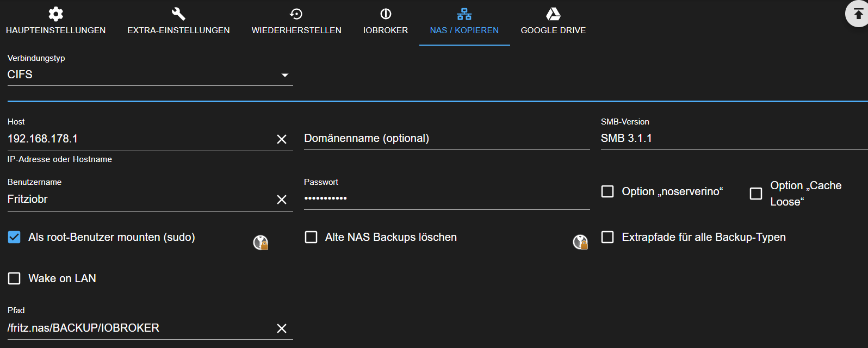This screenshot has width=868, height=348.
Task: Open the Google Drive tab
Action: 553,22
